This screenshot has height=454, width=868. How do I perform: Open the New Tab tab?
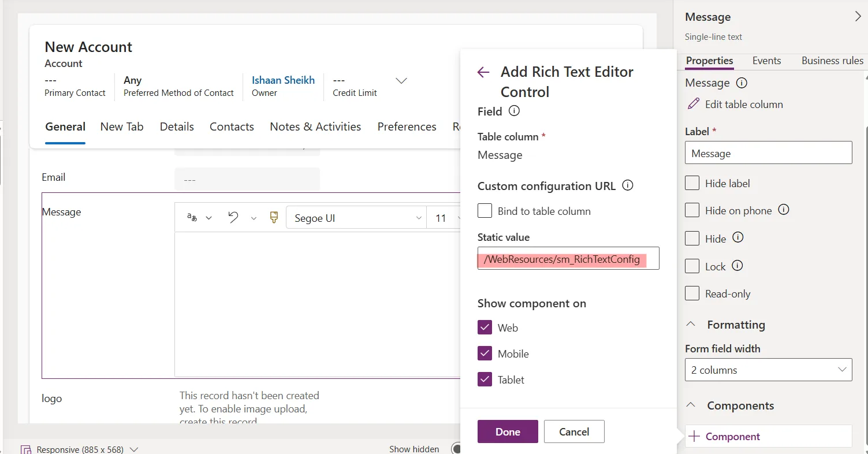[122, 126]
